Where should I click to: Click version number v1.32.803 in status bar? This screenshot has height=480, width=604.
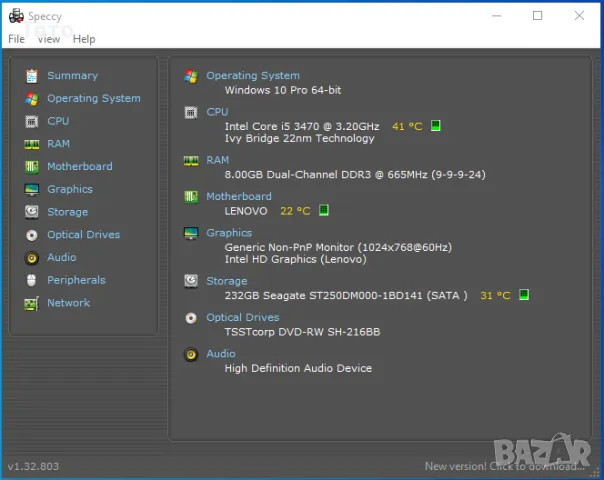[33, 467]
